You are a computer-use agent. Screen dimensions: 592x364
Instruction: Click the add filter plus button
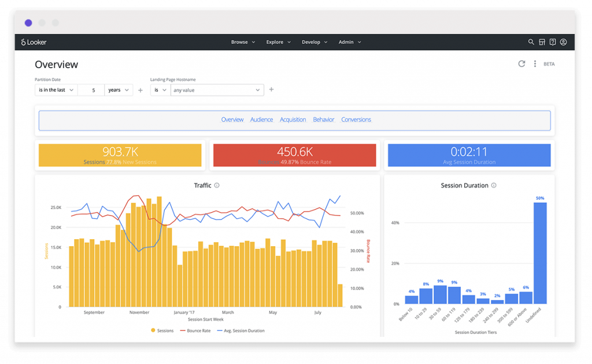click(x=139, y=90)
